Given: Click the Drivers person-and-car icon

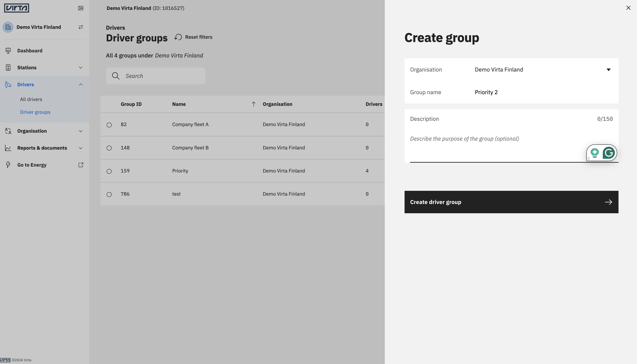Looking at the screenshot, I should pyautogui.click(x=8, y=85).
